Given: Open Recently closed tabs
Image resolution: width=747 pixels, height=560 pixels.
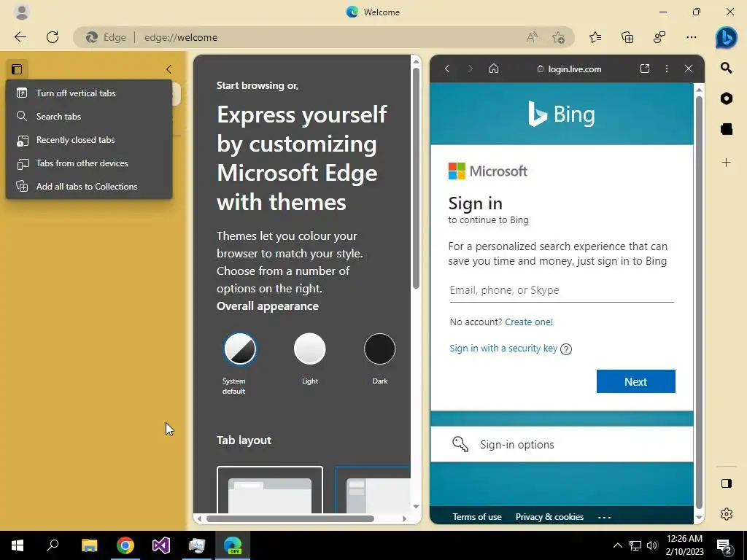Looking at the screenshot, I should pos(89,139).
